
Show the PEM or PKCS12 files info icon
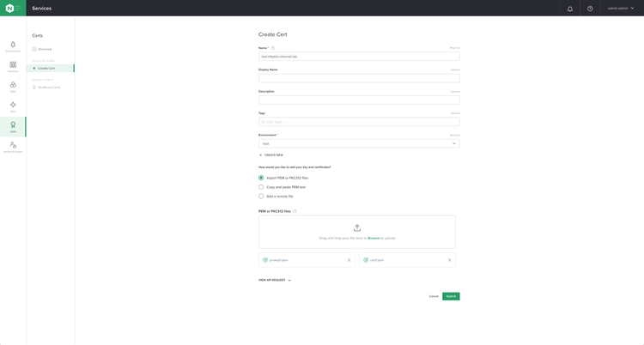click(295, 211)
